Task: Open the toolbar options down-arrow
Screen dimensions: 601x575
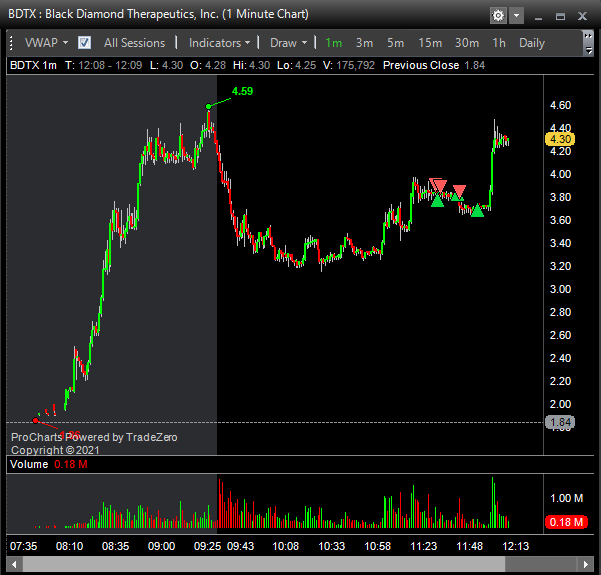Action: click(588, 50)
